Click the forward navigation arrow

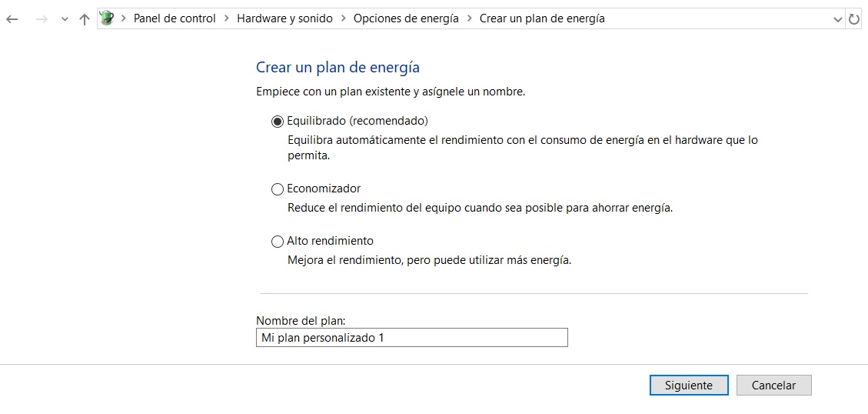42,19
